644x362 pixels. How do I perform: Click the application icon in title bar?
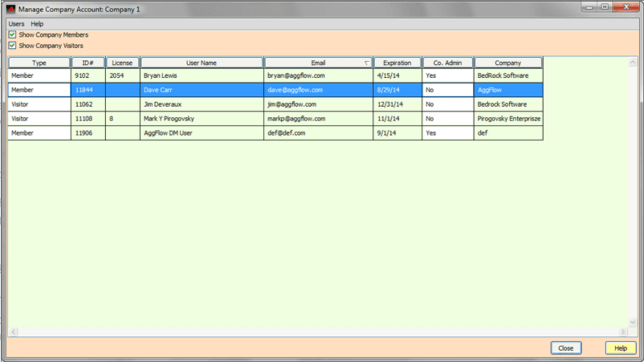tap(10, 9)
